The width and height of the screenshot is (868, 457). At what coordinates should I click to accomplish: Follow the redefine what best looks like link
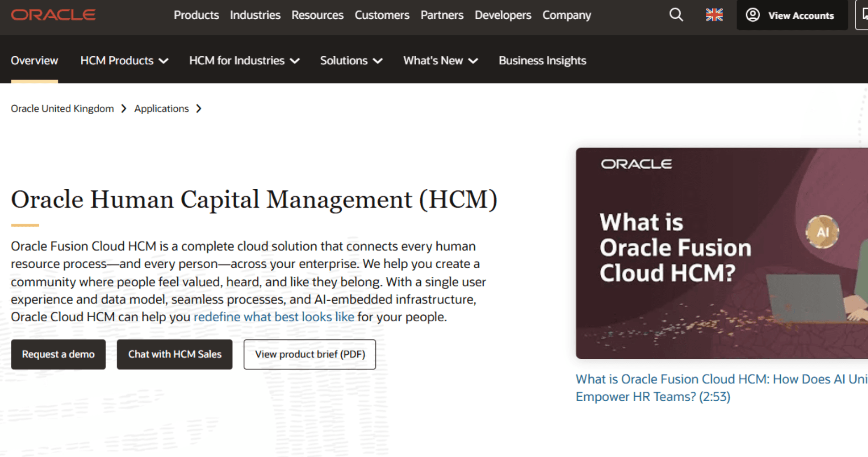[x=274, y=317]
